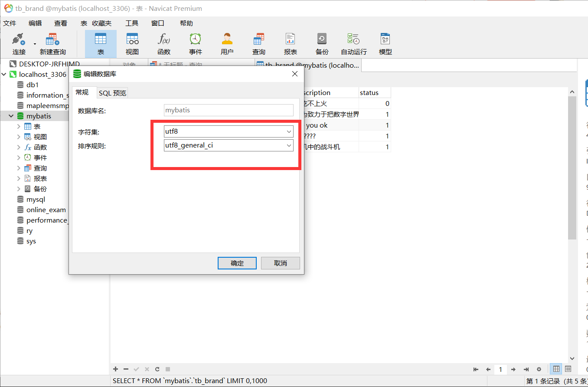Click the status column header
The image size is (588, 387).
point(375,93)
